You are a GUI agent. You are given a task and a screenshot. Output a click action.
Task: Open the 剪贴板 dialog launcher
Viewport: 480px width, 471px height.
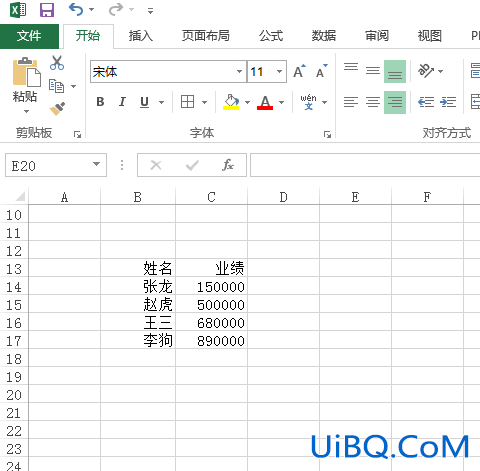coord(78,134)
